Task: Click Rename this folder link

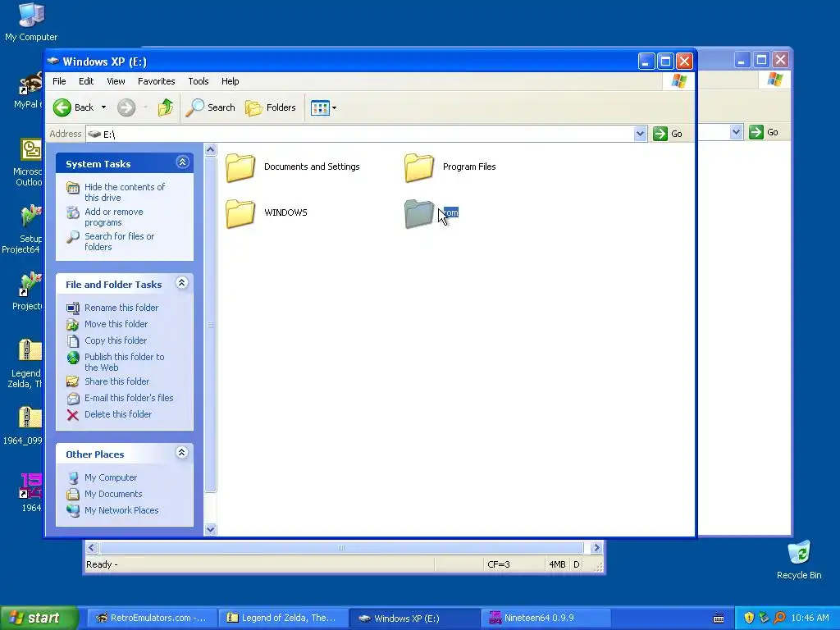Action: coord(121,308)
